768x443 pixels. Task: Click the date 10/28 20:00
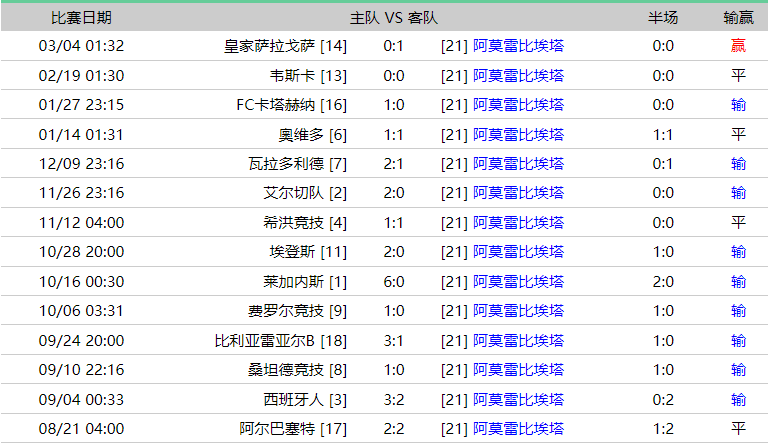(x=81, y=252)
